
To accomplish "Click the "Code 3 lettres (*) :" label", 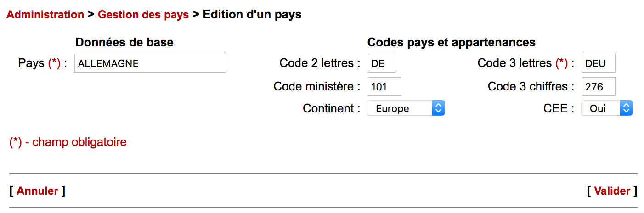I will click(525, 63).
